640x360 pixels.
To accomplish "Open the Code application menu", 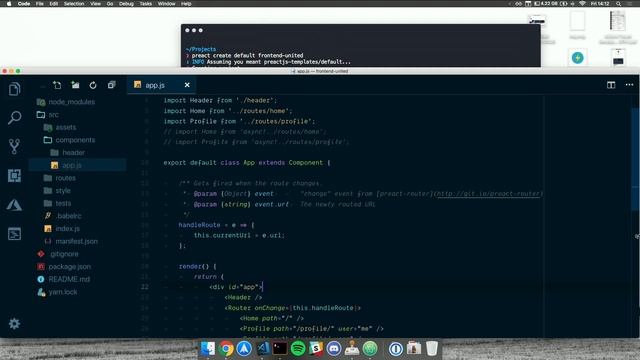I will tap(24, 4).
